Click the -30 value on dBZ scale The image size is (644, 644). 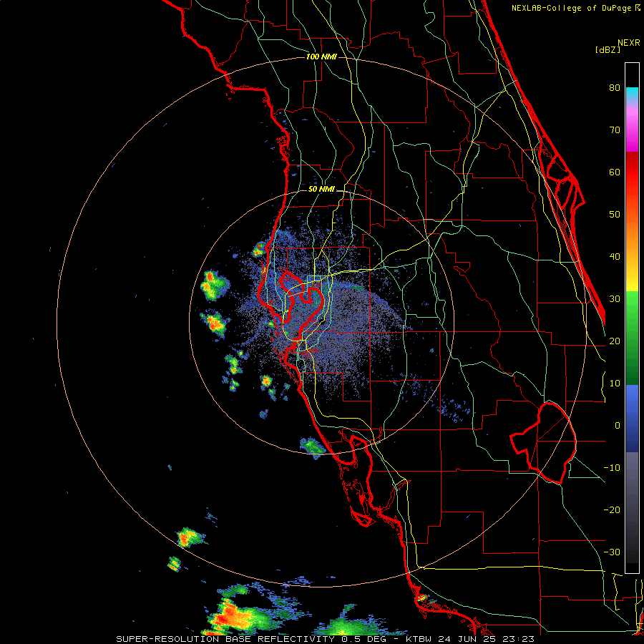tap(612, 552)
